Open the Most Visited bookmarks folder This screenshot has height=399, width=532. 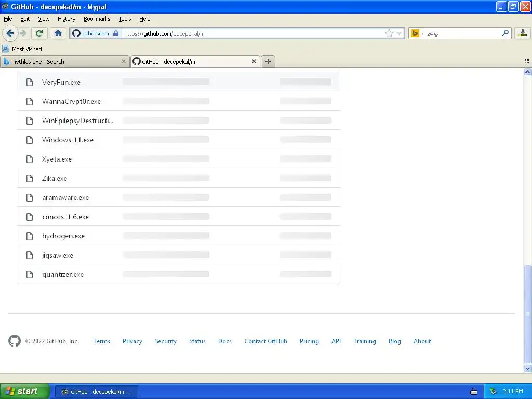(x=22, y=49)
